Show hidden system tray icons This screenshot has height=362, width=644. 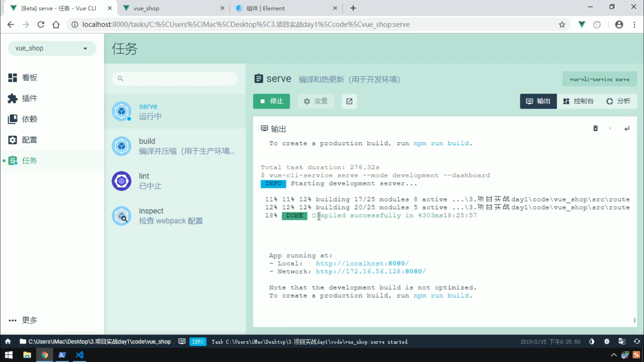coord(613,355)
